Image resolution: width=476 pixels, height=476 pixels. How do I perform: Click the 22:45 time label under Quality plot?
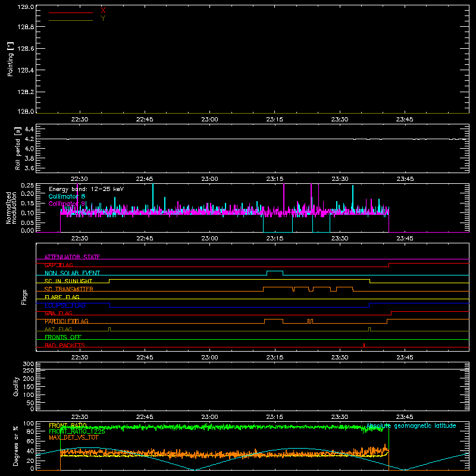click(x=145, y=417)
